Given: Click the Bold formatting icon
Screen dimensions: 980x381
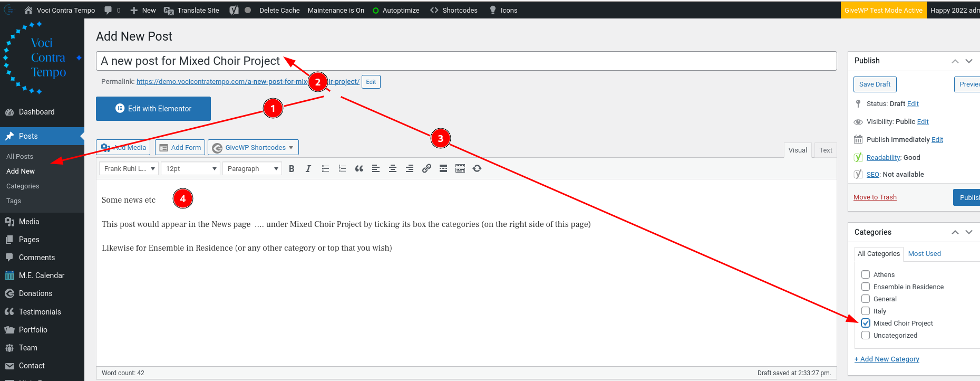Looking at the screenshot, I should click(292, 168).
